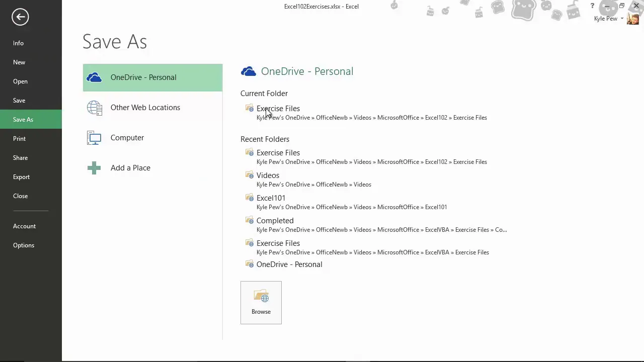The width and height of the screenshot is (644, 362).
Task: Click folder icon beside Videos recent folder
Action: 250,175
